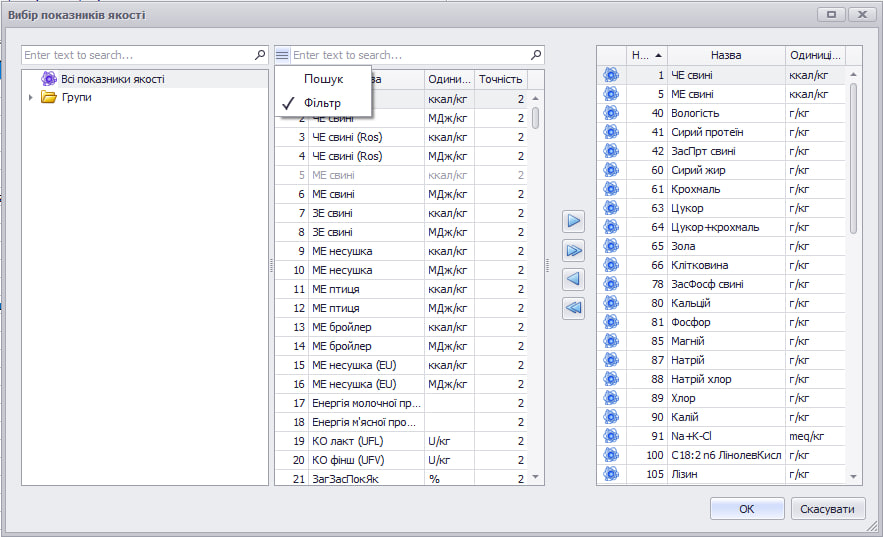Click the atom icon beside Натрій хлор

point(611,379)
